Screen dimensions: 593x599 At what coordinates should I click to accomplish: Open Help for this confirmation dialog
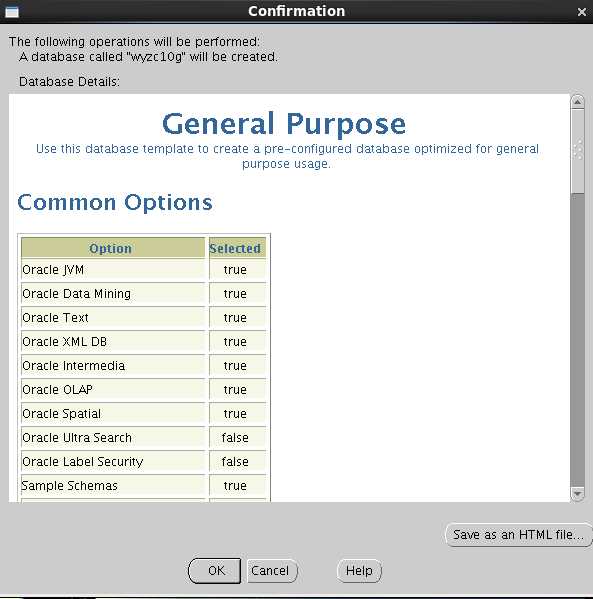coord(359,571)
